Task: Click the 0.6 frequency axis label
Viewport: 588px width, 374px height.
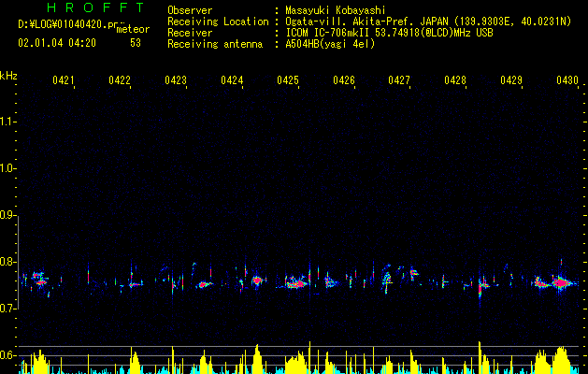Action: tap(7, 355)
